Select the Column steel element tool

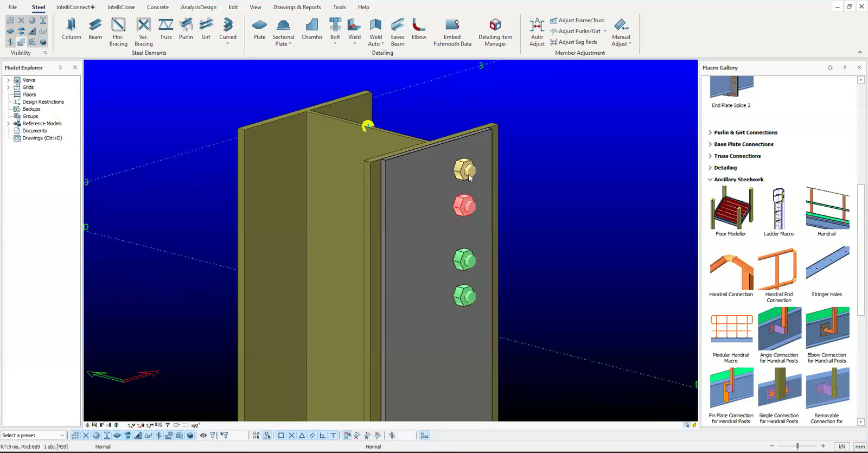[71, 29]
